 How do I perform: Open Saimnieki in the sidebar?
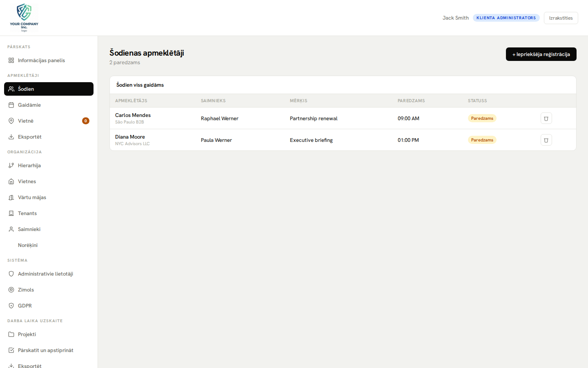29,229
